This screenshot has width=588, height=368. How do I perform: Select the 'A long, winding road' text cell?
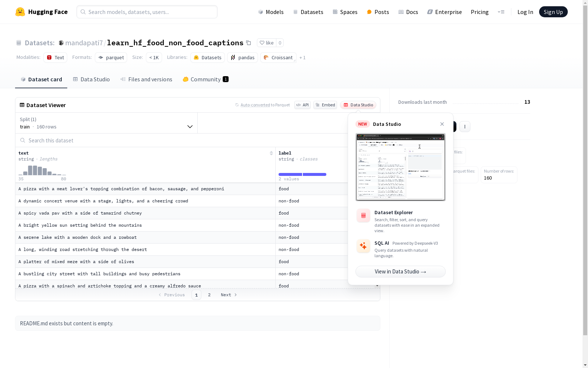(145, 250)
